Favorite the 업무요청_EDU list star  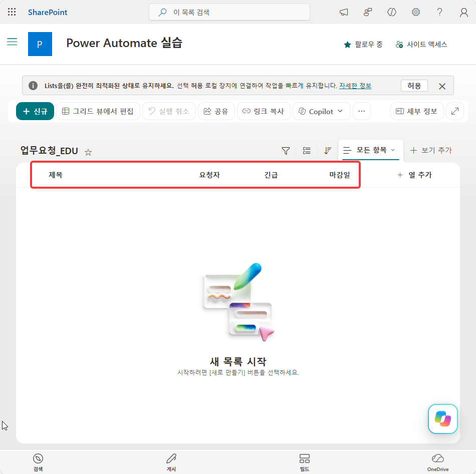(88, 152)
